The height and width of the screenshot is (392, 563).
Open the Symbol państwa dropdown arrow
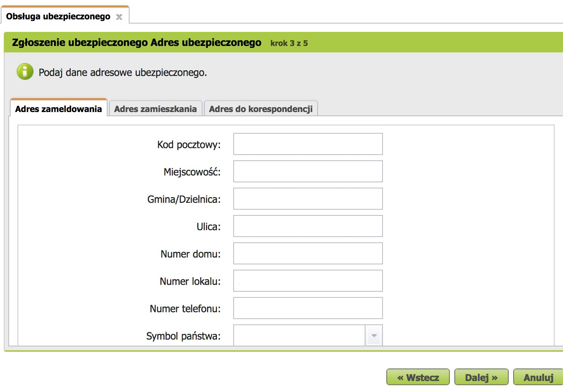[x=374, y=336]
